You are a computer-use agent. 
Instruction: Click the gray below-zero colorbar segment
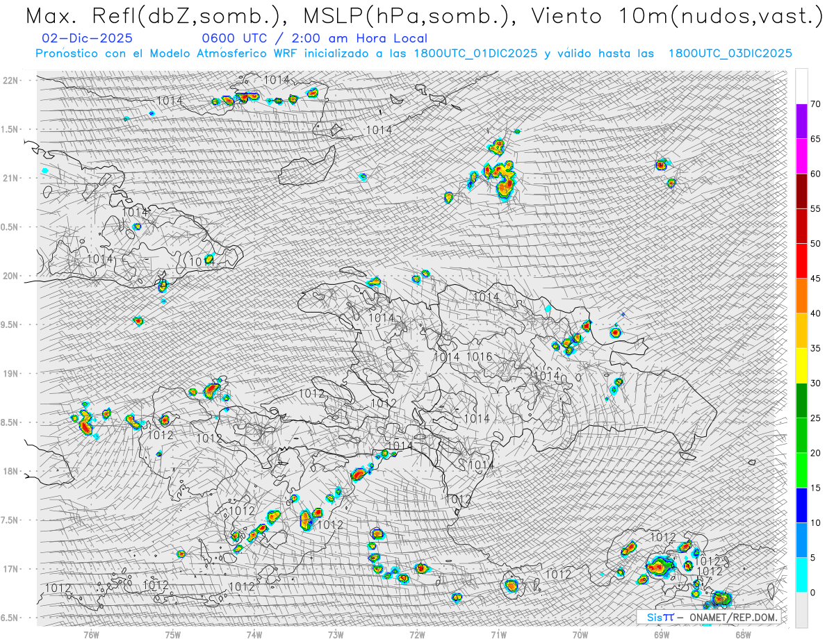pyautogui.click(x=801, y=610)
